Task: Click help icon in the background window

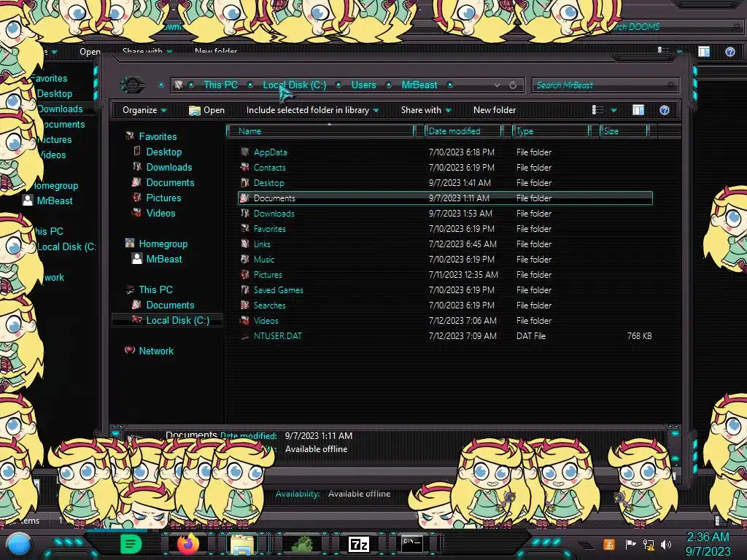Action: point(729,52)
